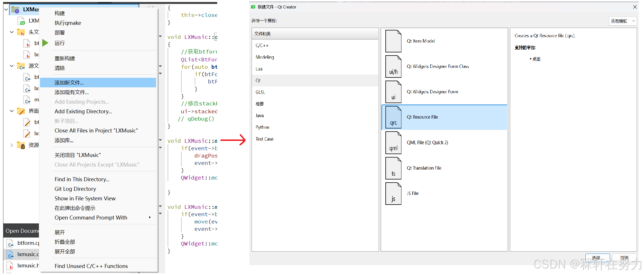
Task: Select the 概要 category
Action: (315, 104)
